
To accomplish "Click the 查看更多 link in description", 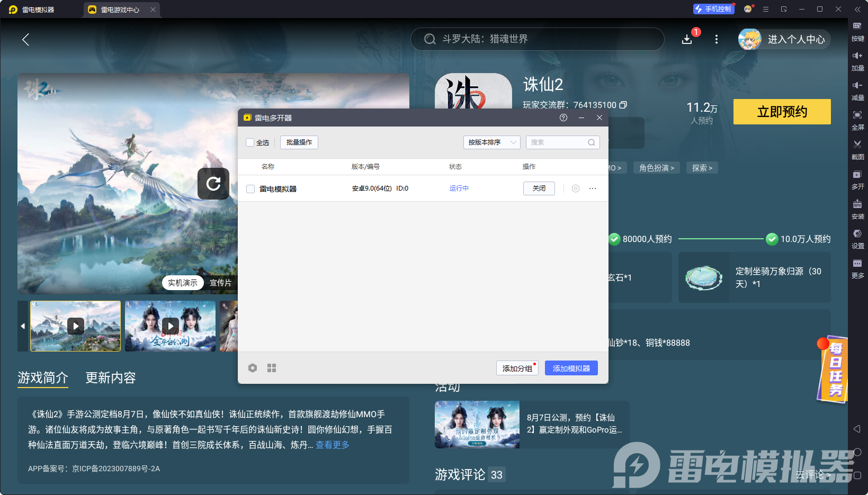I will point(333,445).
